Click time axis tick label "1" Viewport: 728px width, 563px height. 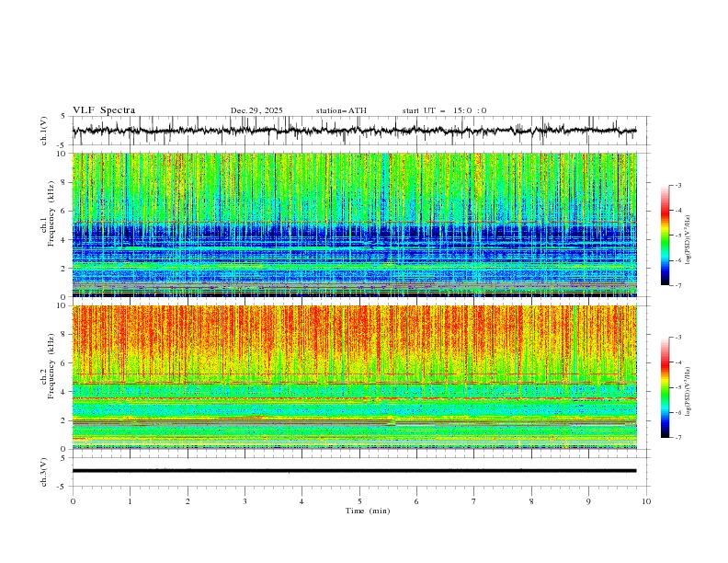click(x=130, y=501)
